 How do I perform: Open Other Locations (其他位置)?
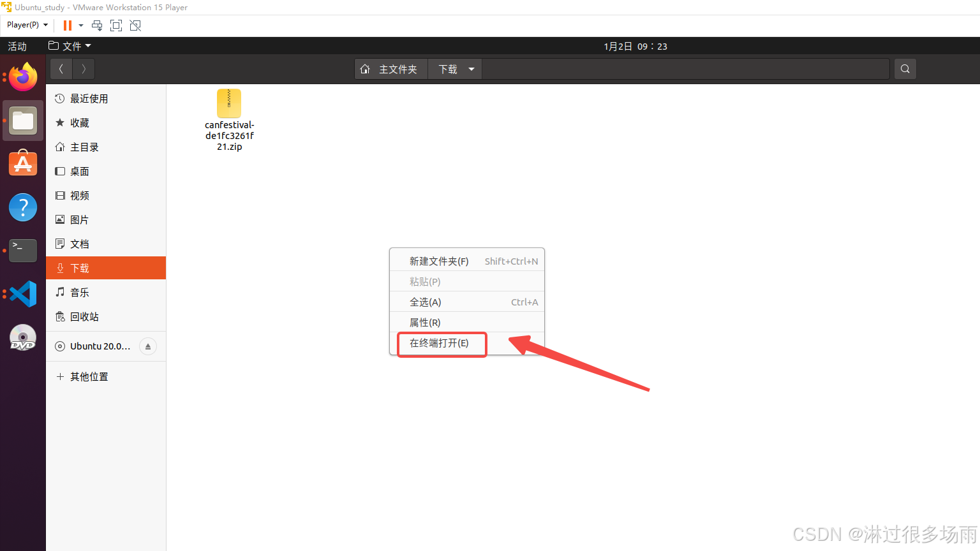pos(106,376)
